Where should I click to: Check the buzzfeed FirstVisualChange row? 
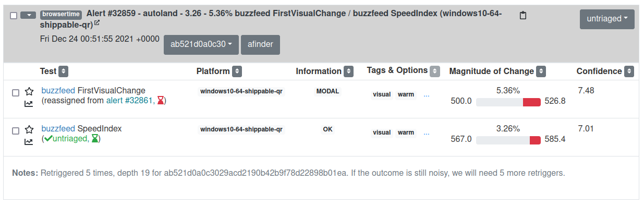point(16,92)
